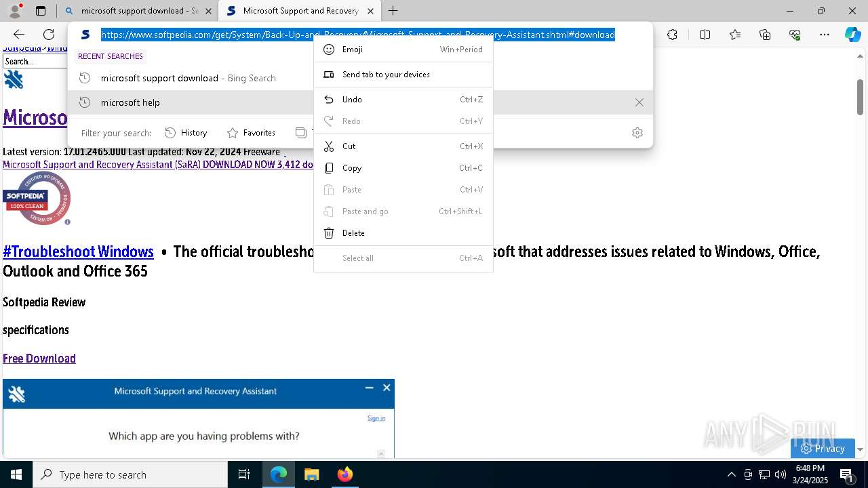This screenshot has height=488, width=868.
Task: Select the Microsoft Support and Recovery tab
Action: point(300,11)
